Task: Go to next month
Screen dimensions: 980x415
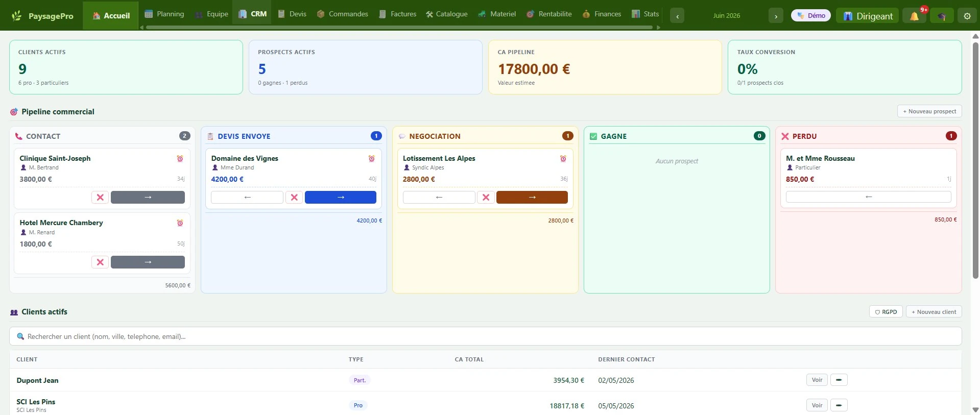Action: pos(776,16)
